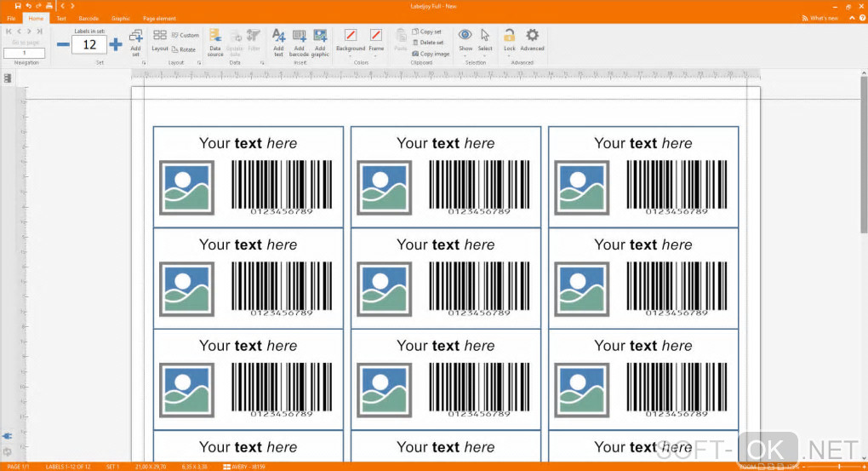Pick the Background color swatch
Viewport: 868px width, 471px height.
[x=351, y=36]
